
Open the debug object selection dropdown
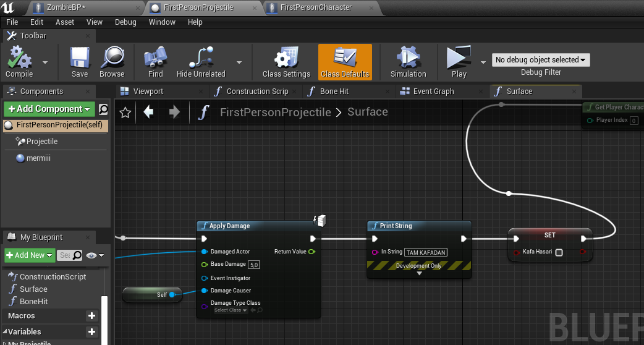tap(541, 60)
